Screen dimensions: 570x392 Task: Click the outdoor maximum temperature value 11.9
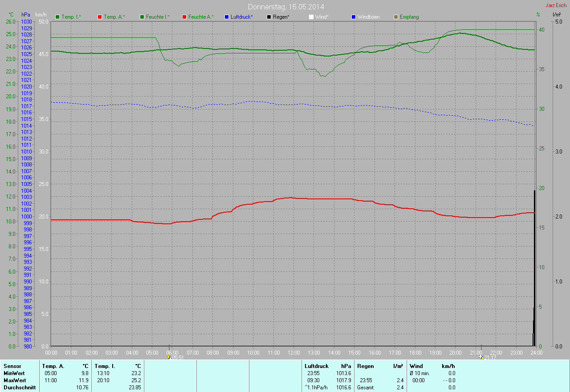tap(84, 380)
